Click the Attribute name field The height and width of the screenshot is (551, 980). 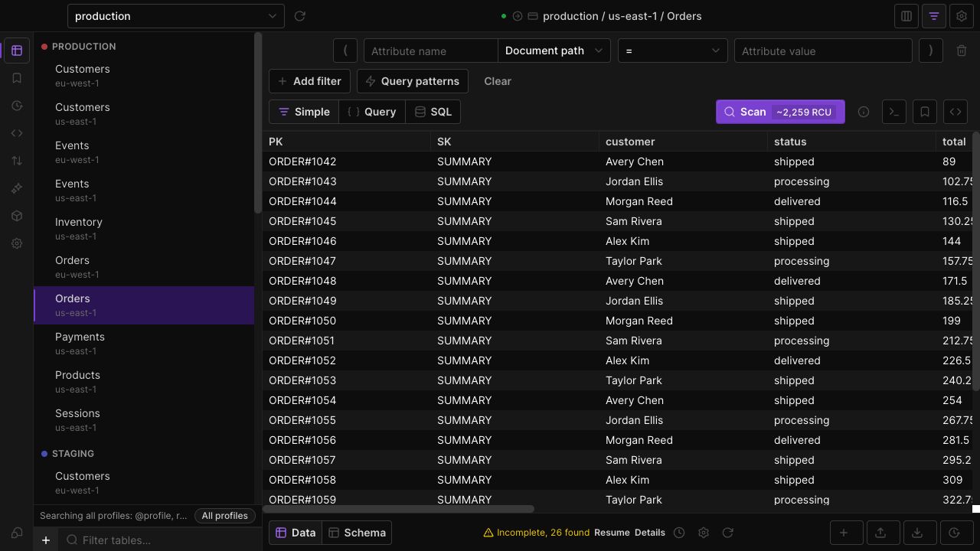point(431,51)
